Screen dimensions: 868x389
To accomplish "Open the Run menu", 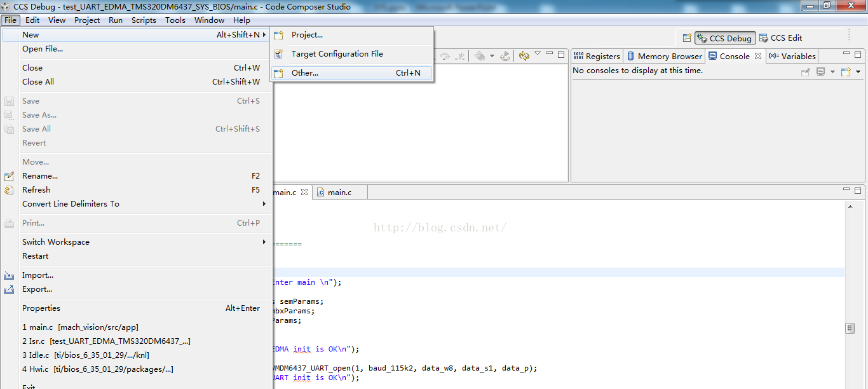I will tap(116, 20).
